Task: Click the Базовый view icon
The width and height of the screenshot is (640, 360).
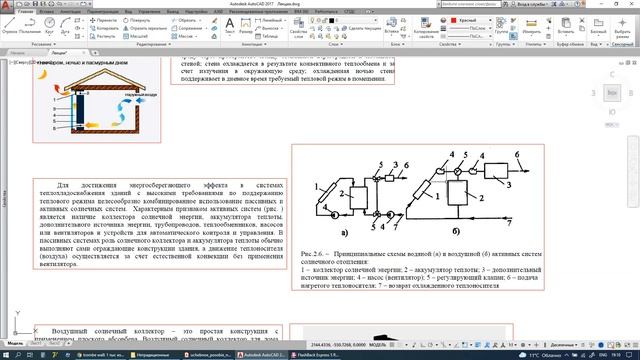Action: pos(598,26)
